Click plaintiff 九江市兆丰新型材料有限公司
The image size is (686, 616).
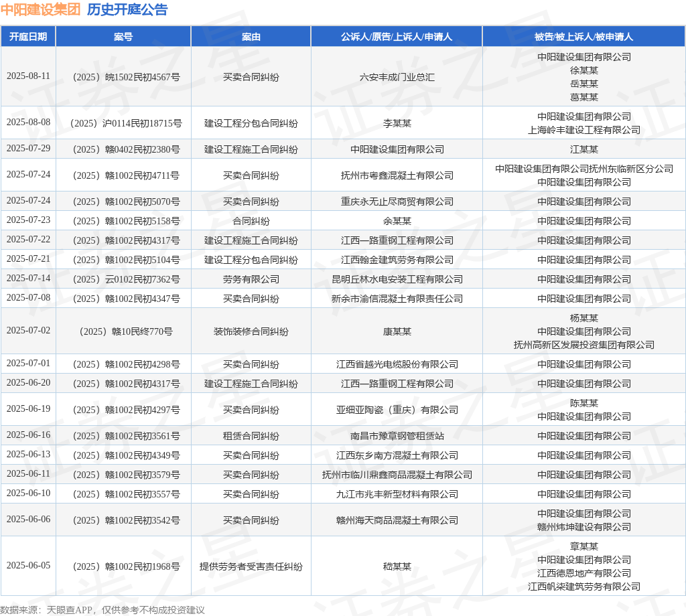click(397, 494)
